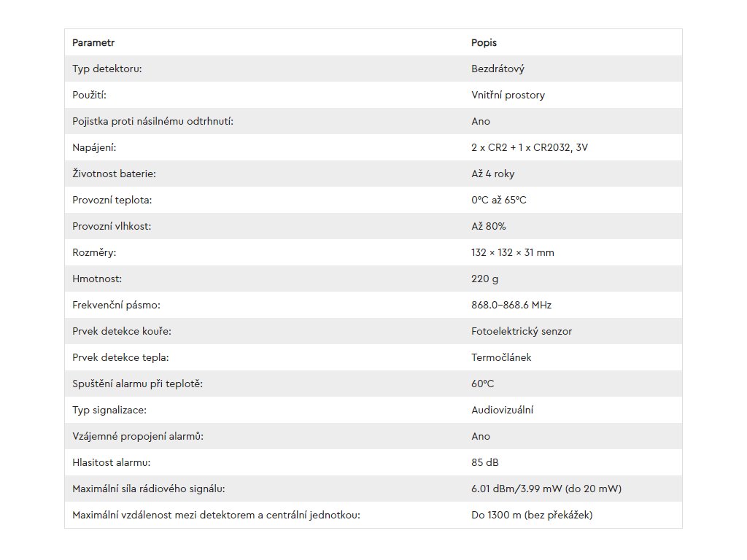Click the "Provozní vlhkost:" label
747x560 pixels.
112,226
